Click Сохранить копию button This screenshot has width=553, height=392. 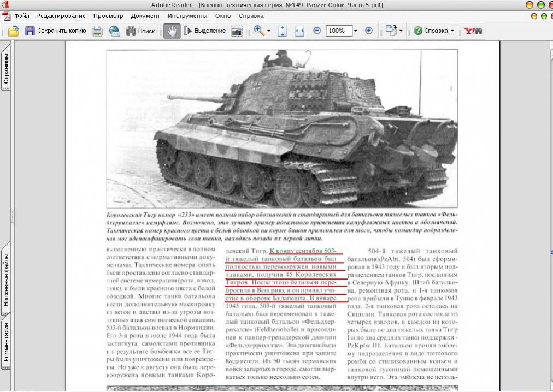pos(55,31)
